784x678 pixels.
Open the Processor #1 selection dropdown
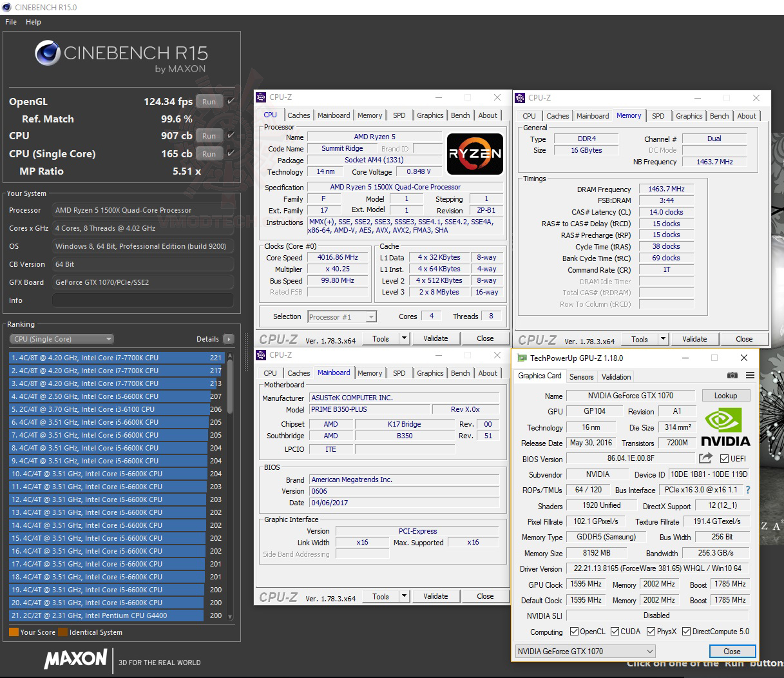[342, 316]
